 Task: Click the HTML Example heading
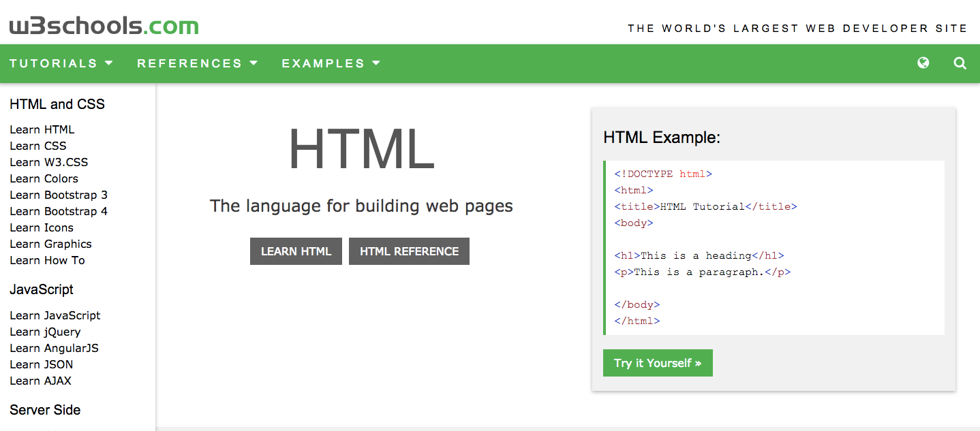click(662, 138)
